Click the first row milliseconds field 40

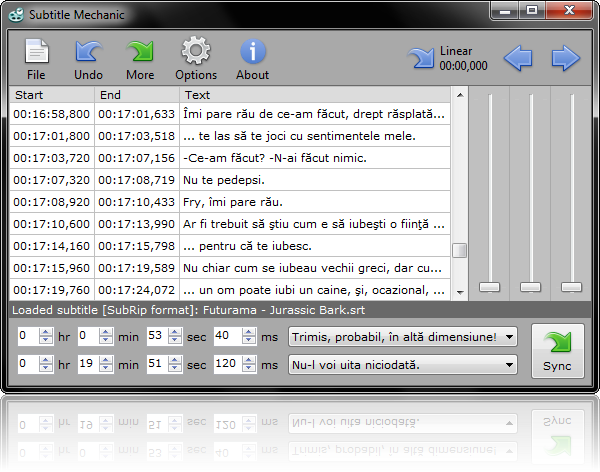pos(227,336)
